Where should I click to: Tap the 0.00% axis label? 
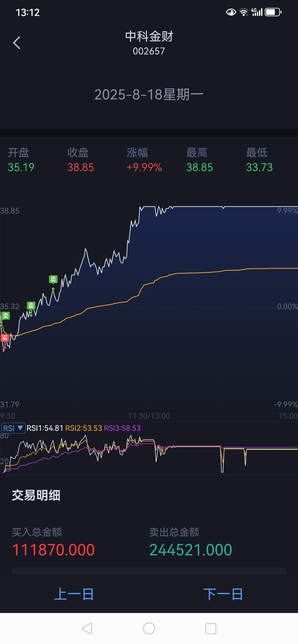tap(287, 306)
